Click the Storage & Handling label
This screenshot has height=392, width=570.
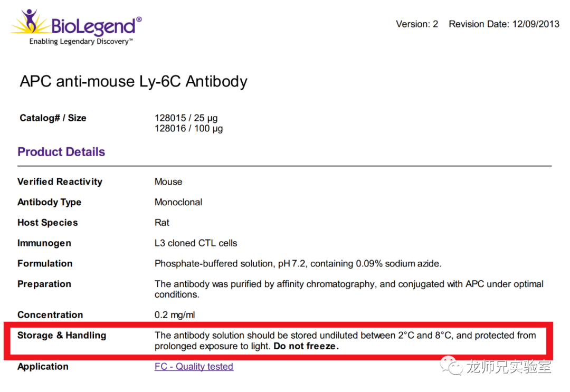[x=62, y=336]
